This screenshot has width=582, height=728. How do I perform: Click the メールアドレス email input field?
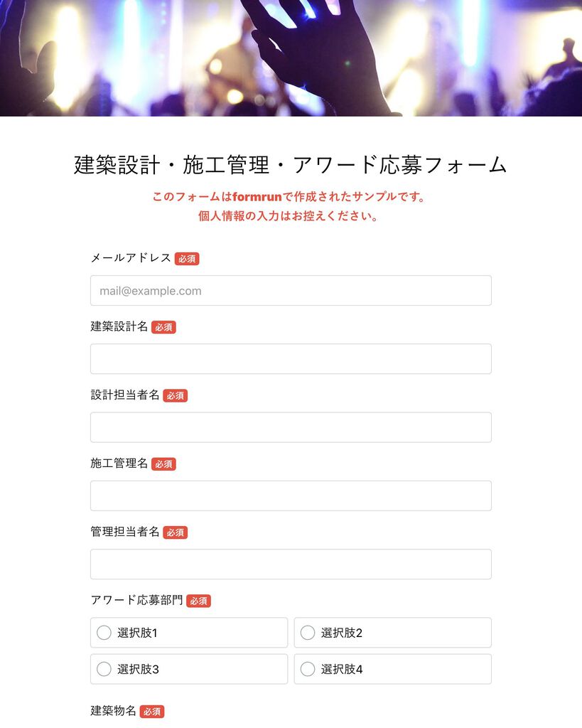[291, 291]
